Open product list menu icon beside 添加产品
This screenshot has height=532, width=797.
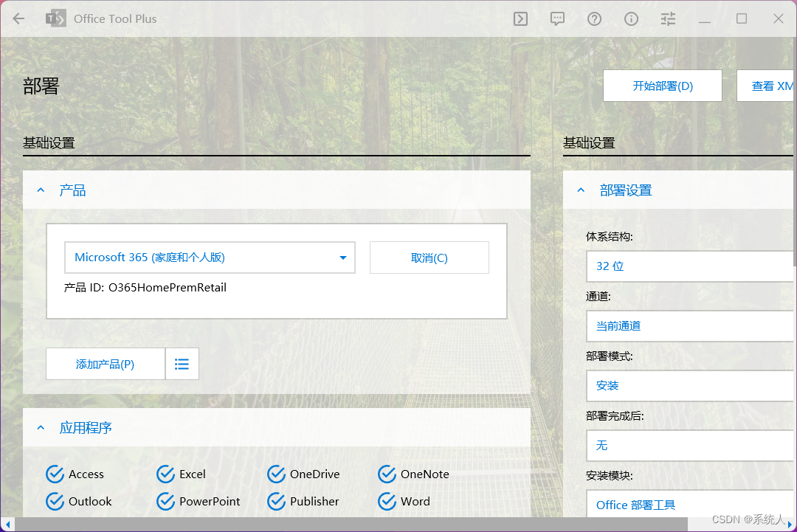pos(182,364)
